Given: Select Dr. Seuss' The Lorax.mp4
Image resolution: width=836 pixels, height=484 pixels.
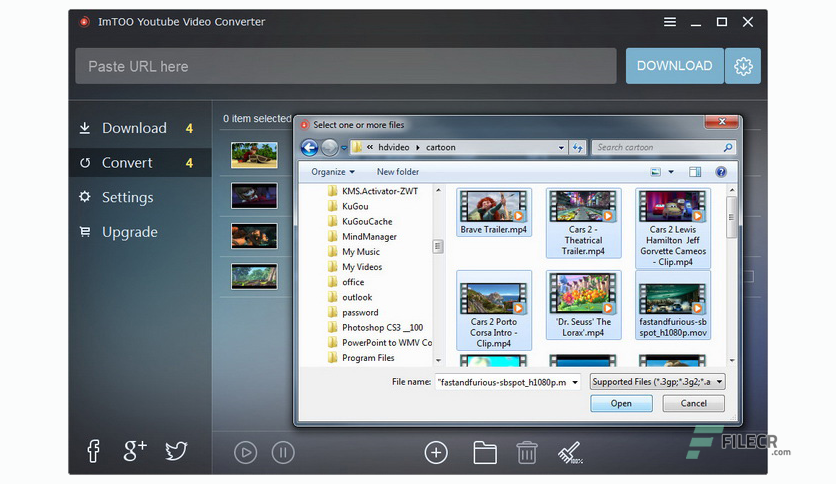Looking at the screenshot, I should [583, 305].
